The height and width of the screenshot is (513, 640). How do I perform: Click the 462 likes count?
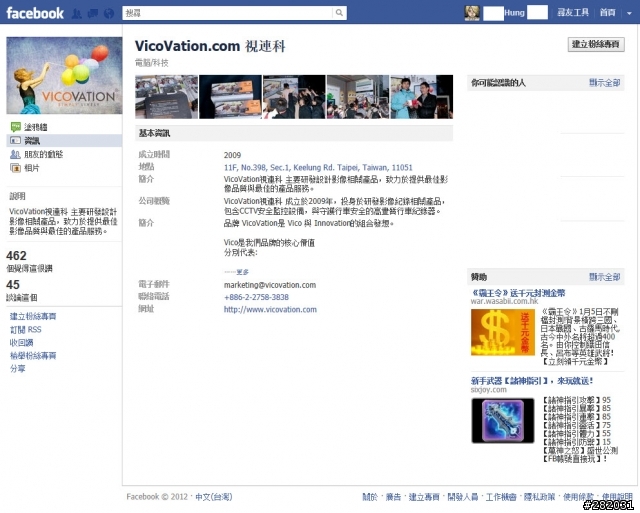click(x=16, y=255)
